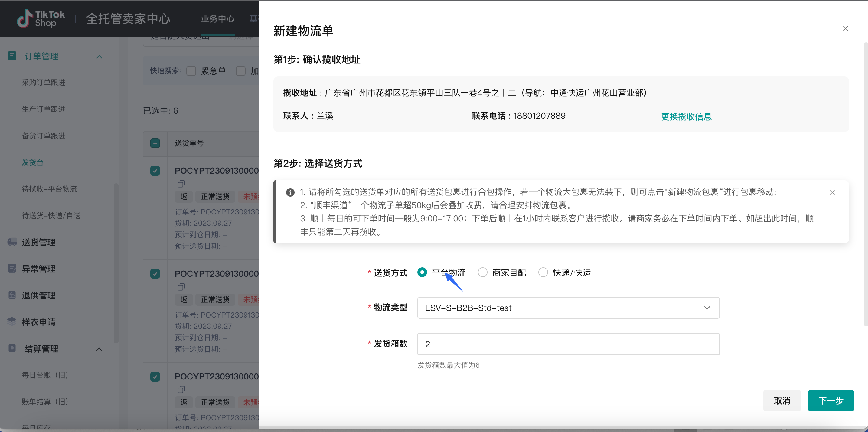Click the dialog vertical scrollbar
The image size is (868, 432).
866,184
